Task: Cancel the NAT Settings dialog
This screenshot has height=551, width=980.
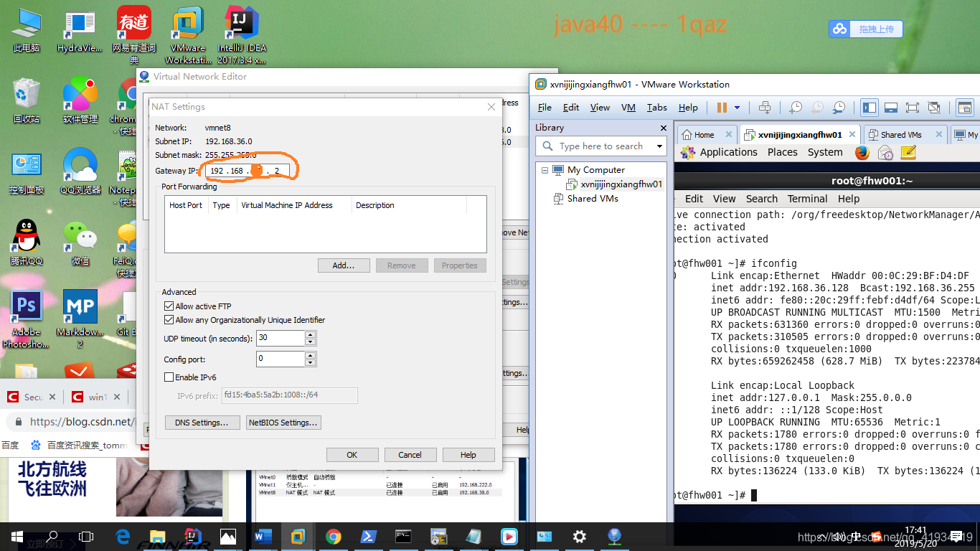Action: pyautogui.click(x=410, y=455)
